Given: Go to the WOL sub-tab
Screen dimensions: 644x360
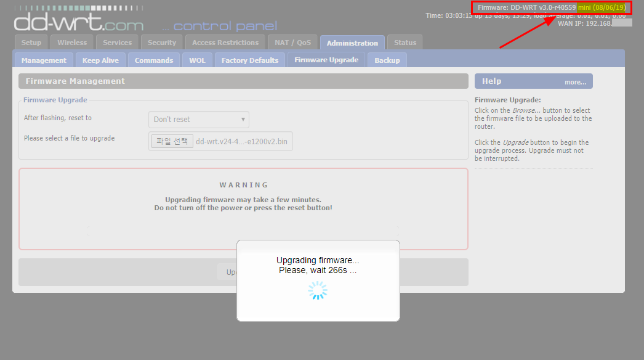Looking at the screenshot, I should [197, 60].
